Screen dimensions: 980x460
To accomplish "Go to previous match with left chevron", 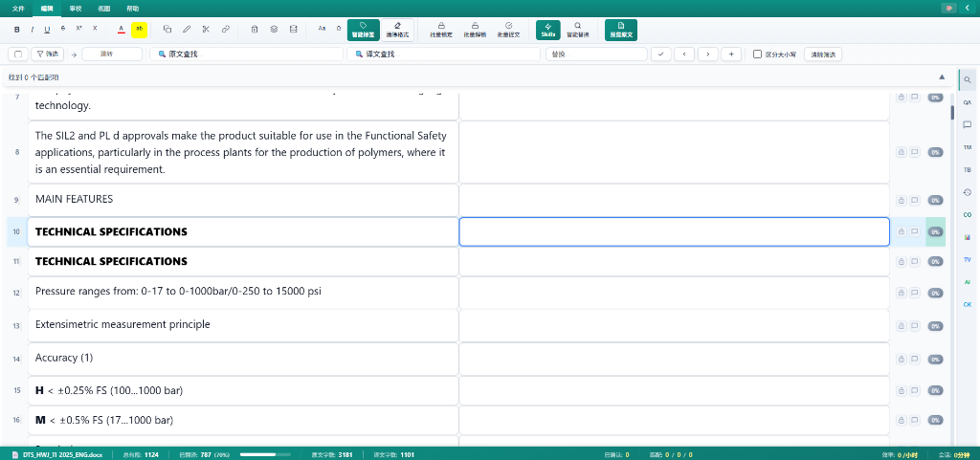I will coord(684,55).
